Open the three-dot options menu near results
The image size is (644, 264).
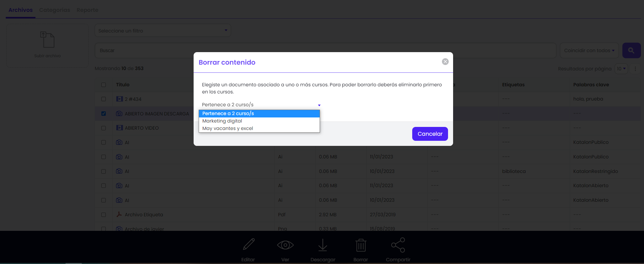635,69
